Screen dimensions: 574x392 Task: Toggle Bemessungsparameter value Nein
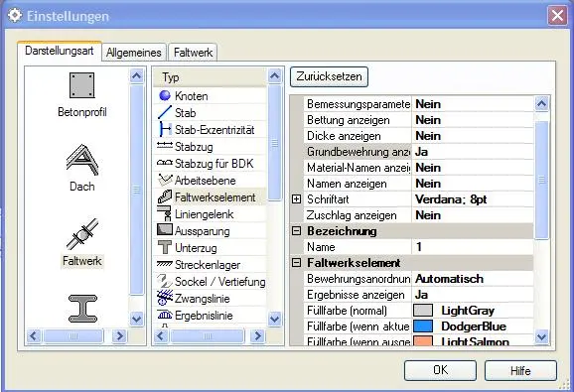473,104
